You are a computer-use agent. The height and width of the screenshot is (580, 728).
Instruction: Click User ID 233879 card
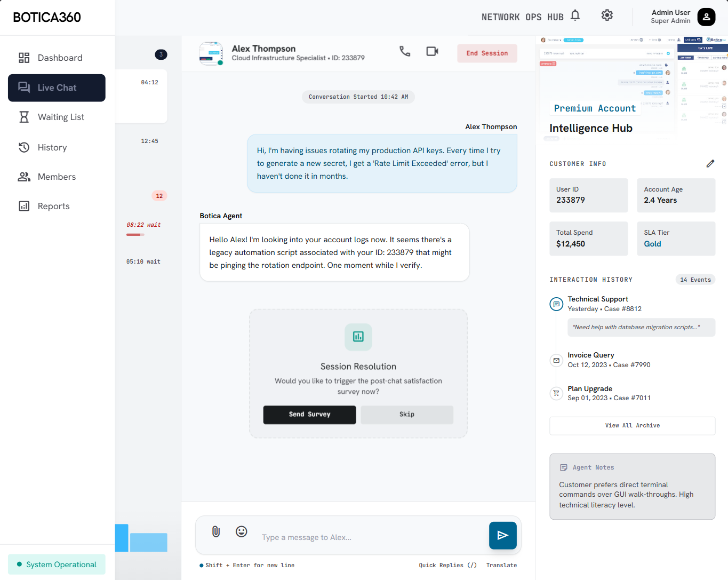[589, 195]
